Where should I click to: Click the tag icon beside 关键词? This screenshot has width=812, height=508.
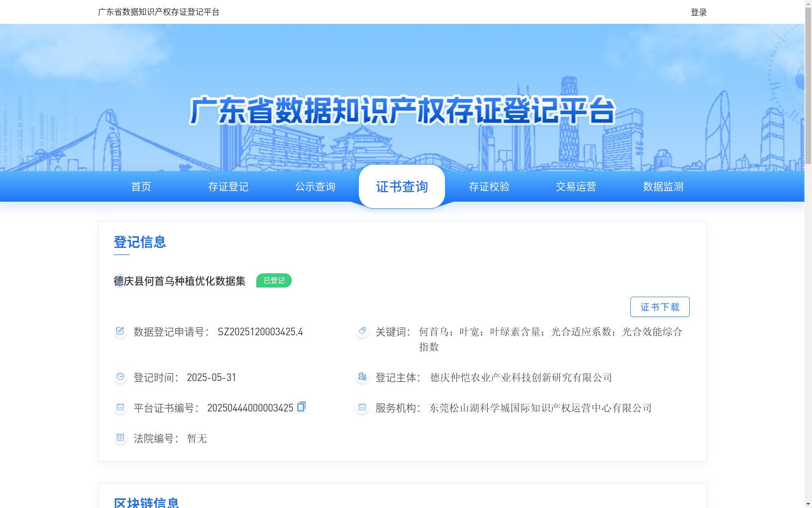point(362,331)
